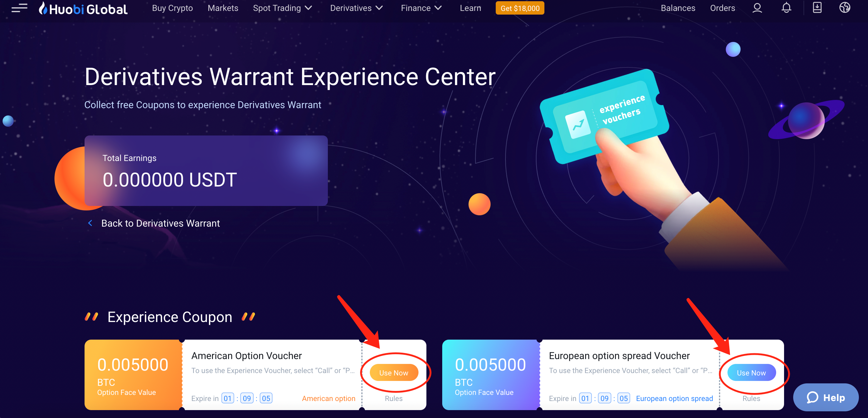Open the language globe icon

(x=844, y=8)
